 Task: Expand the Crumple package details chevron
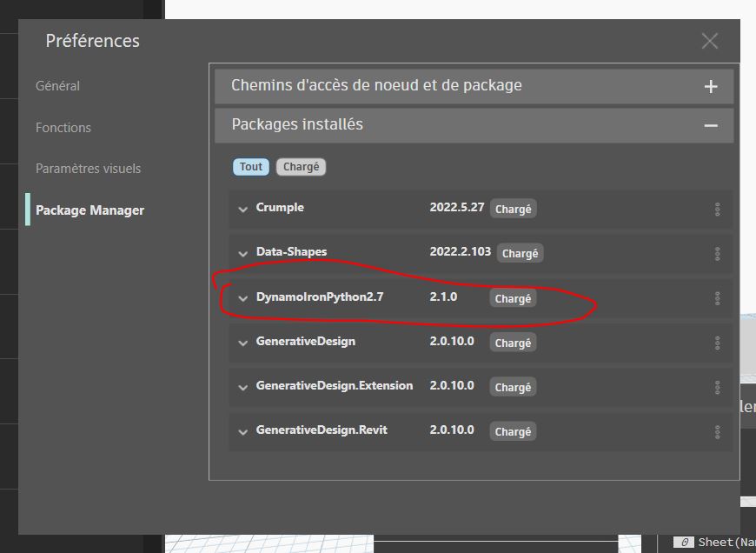click(242, 209)
